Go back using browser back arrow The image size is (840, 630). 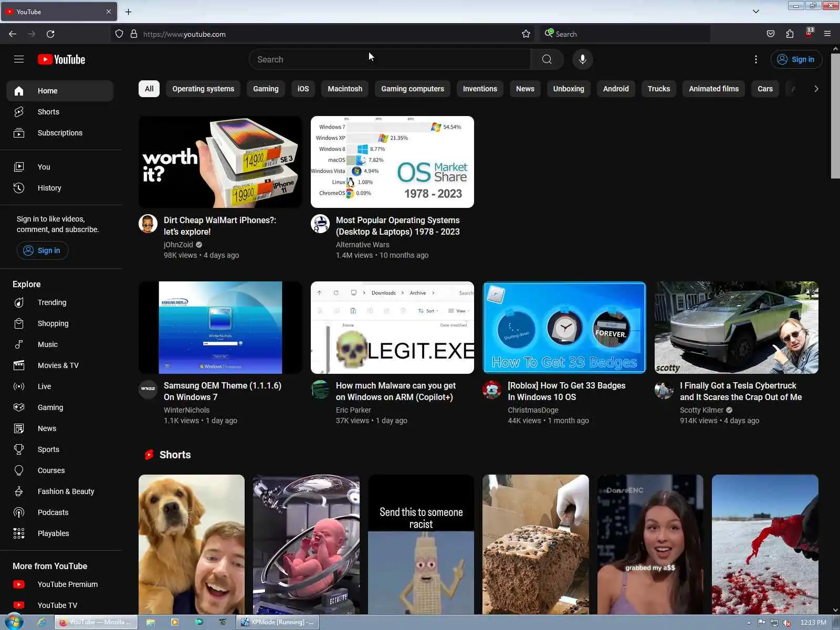coord(13,34)
